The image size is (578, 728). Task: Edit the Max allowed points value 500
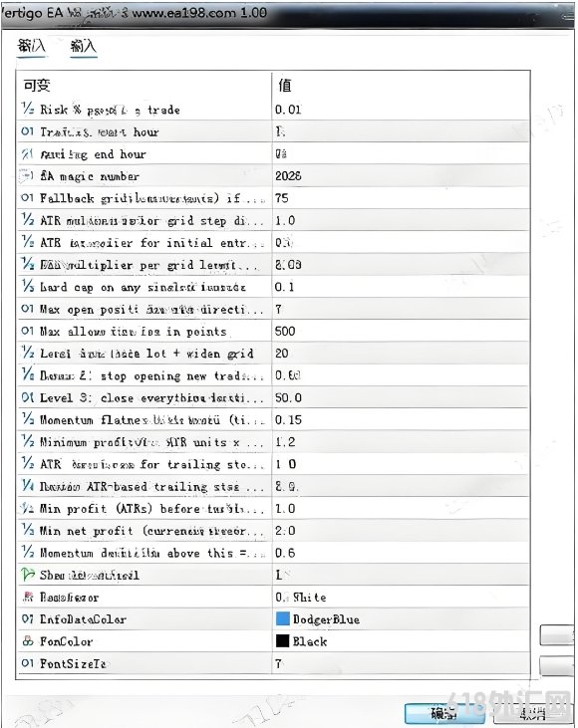pyautogui.click(x=401, y=331)
